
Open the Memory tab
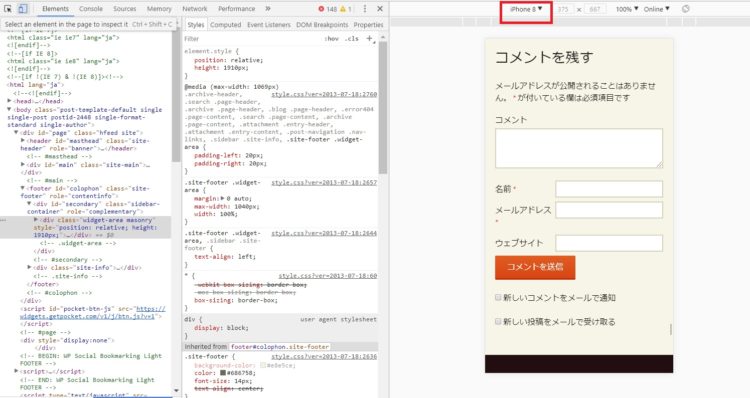(x=159, y=9)
